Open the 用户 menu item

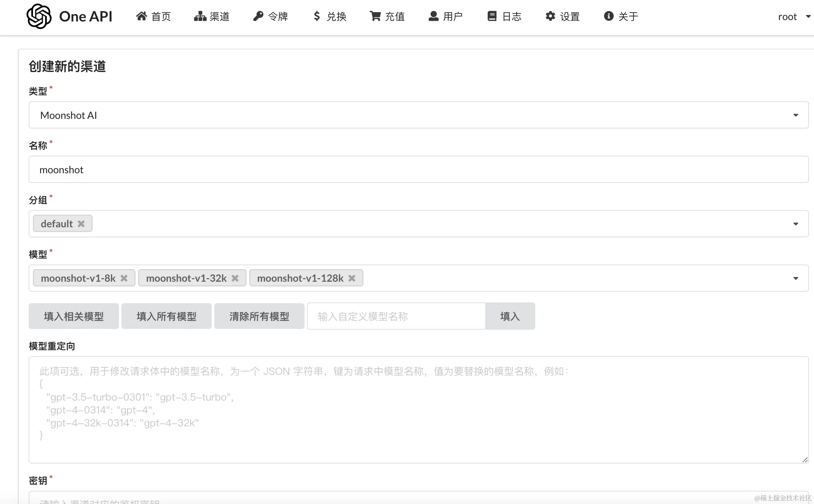[446, 16]
